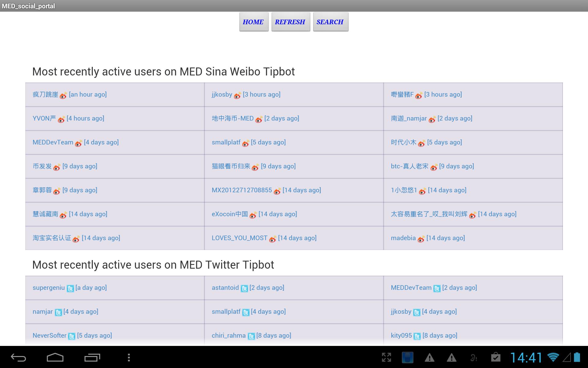Open 慧诚藏南 user link

pos(45,214)
